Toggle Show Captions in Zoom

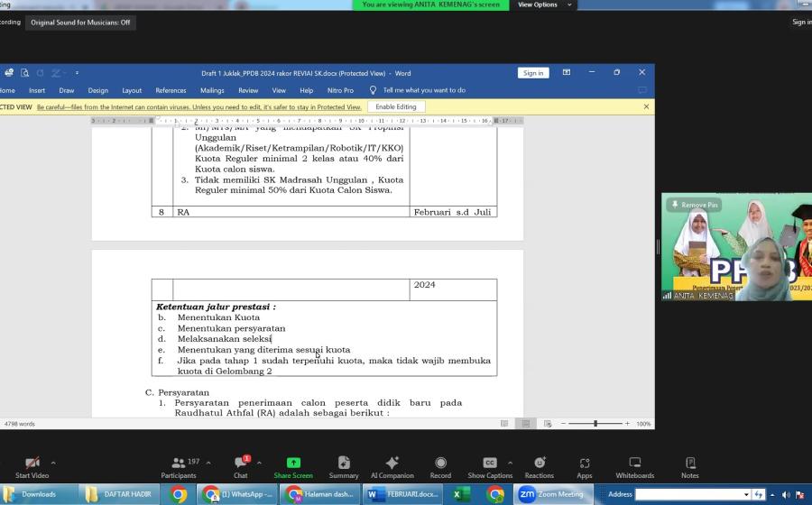point(489,464)
